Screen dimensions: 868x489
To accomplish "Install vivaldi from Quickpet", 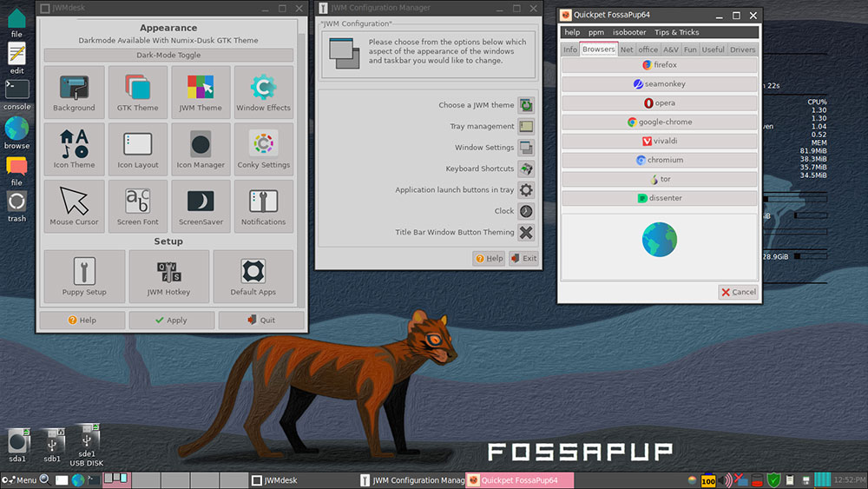I will (660, 141).
